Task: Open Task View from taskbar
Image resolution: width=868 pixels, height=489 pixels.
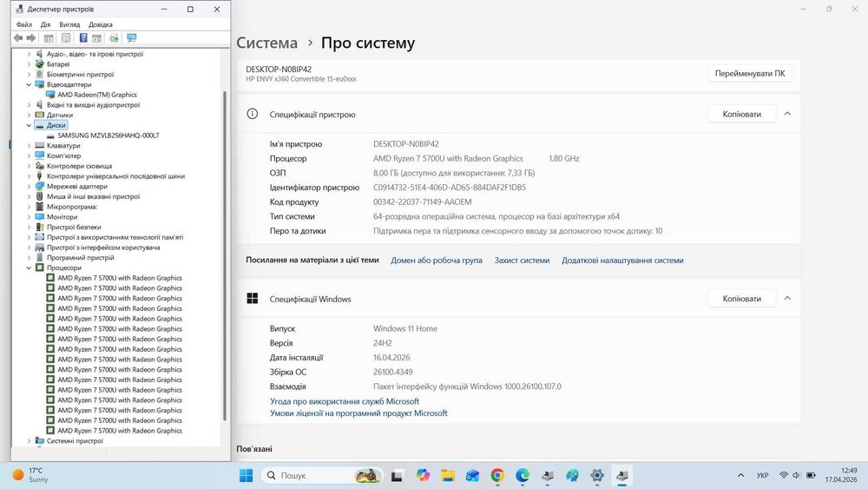Action: click(x=397, y=475)
